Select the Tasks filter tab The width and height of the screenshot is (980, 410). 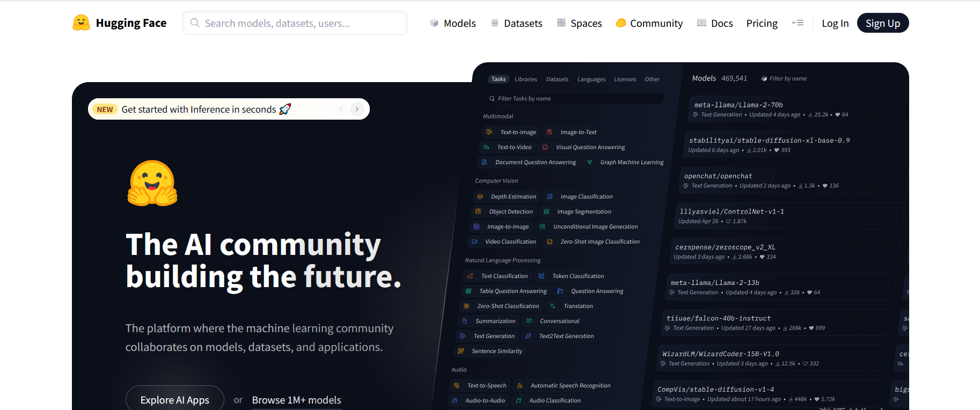(499, 79)
